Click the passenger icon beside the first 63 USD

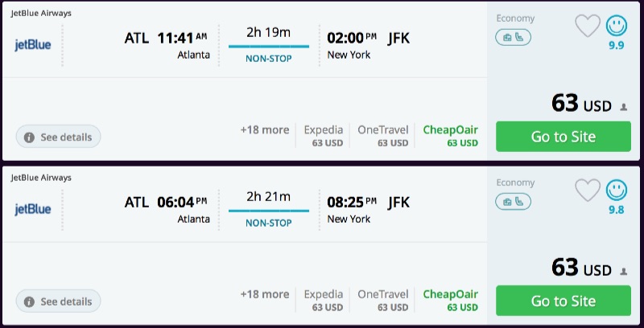coord(623,107)
